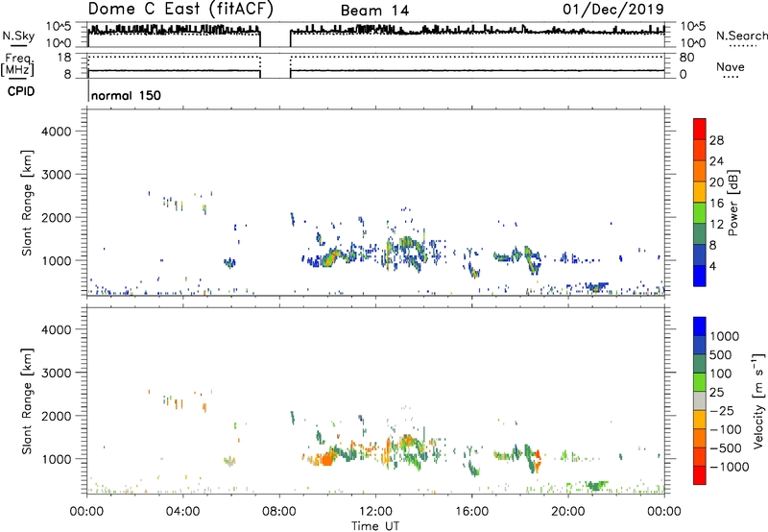
Task: Click the '16' power colorbar tick
Action: click(x=716, y=204)
